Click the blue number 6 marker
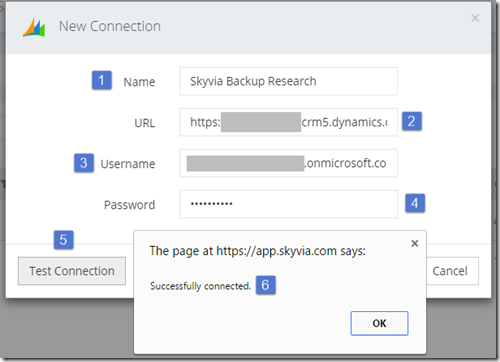 [x=266, y=285]
